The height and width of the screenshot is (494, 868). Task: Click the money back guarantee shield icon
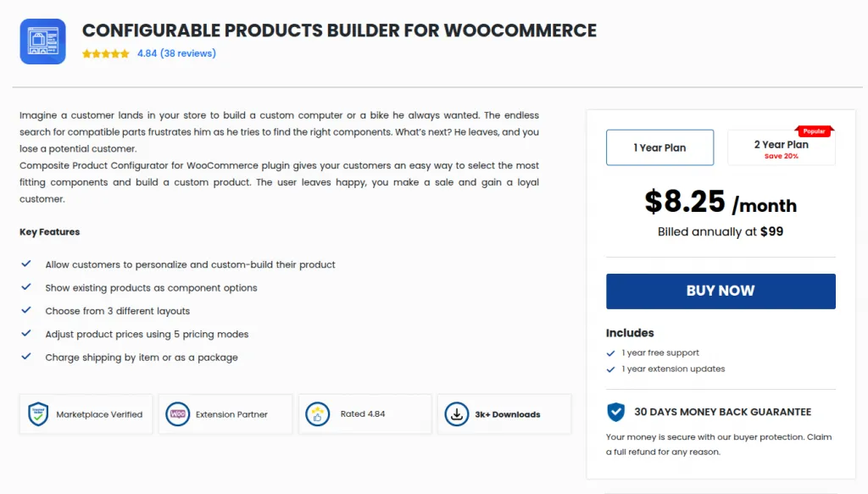616,413
